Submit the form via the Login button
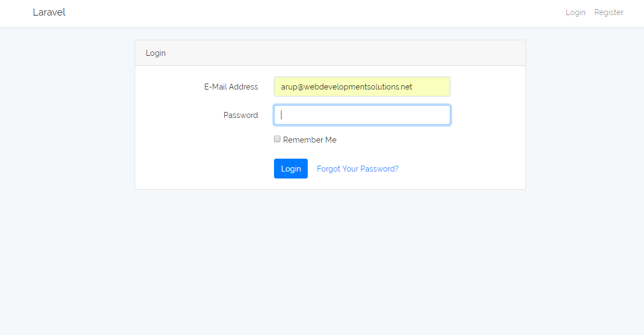The image size is (644, 335). pyautogui.click(x=291, y=168)
